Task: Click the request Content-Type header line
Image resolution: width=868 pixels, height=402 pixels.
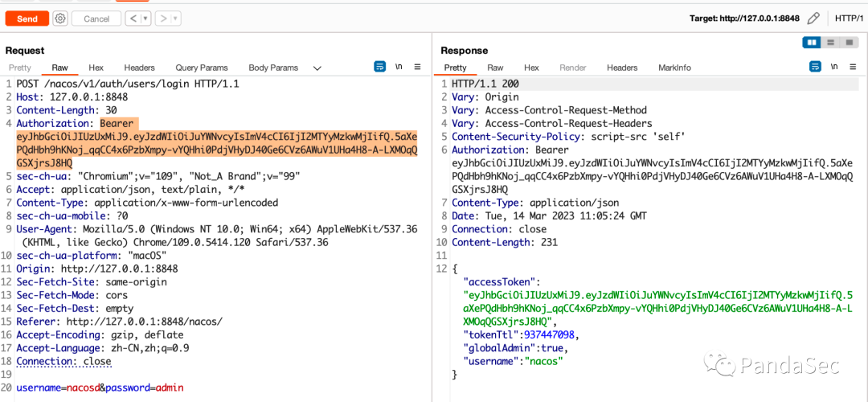Action: [x=147, y=203]
